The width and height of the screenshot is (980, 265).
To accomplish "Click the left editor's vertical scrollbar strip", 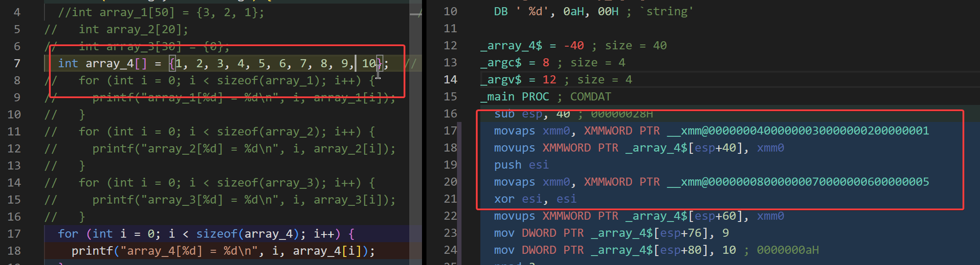I will click(x=416, y=135).
